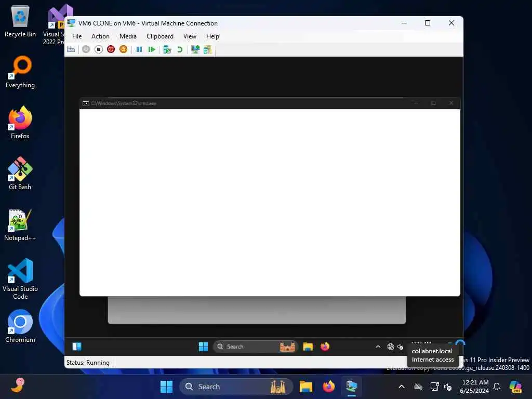Click the host taskbar Search box
532x399 pixels.
236,387
